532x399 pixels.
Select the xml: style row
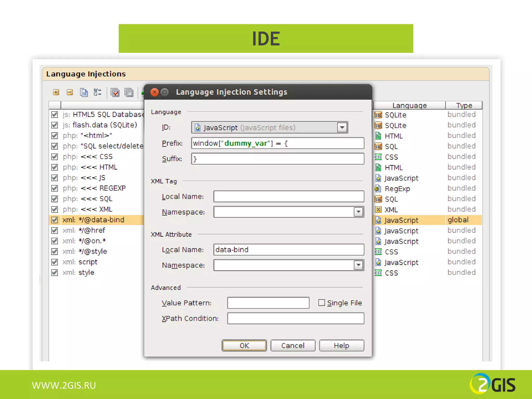pos(96,272)
